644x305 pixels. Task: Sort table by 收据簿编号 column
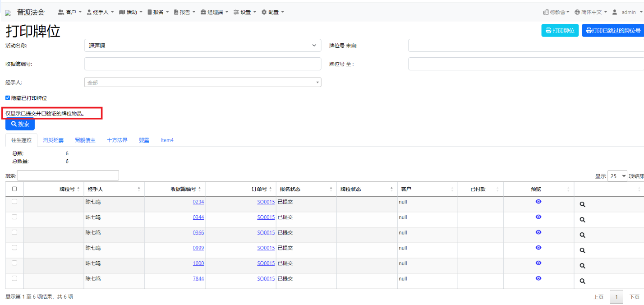[175, 189]
